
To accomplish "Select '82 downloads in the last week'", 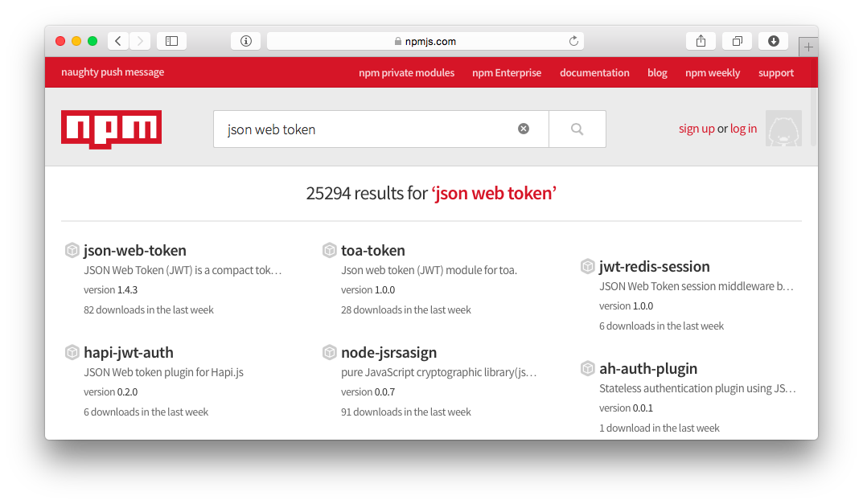I will click(x=149, y=309).
